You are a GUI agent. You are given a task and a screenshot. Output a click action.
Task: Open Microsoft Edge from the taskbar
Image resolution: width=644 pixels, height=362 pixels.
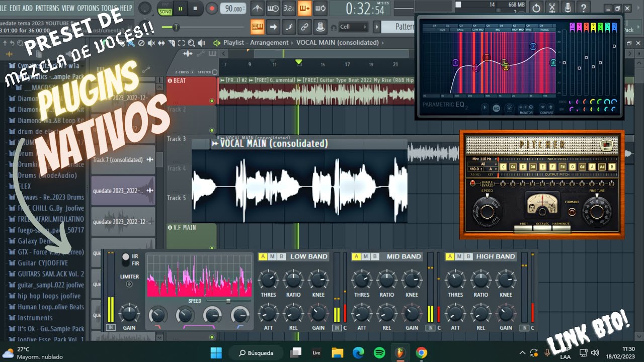(x=358, y=352)
